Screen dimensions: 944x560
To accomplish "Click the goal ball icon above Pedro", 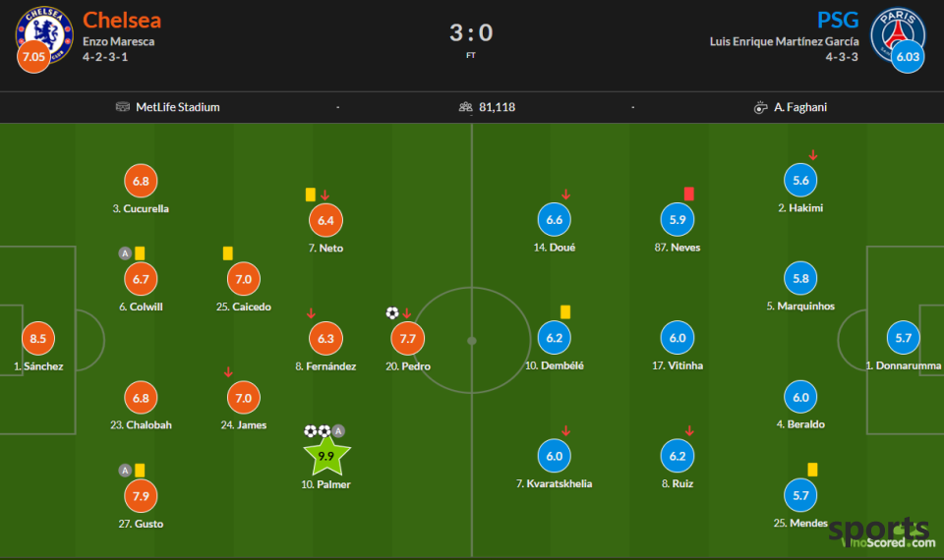I will (x=392, y=312).
